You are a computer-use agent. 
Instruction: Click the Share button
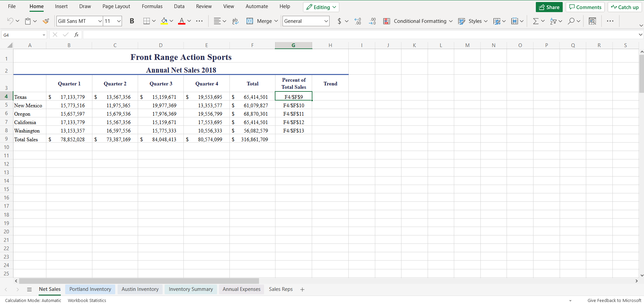[549, 7]
